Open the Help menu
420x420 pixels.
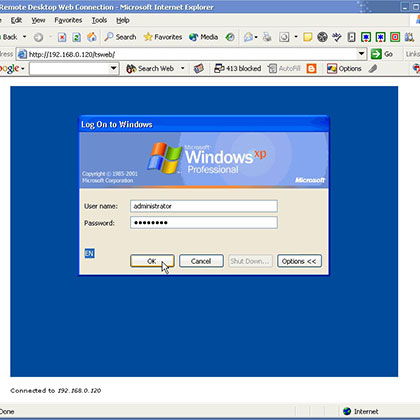123,20
